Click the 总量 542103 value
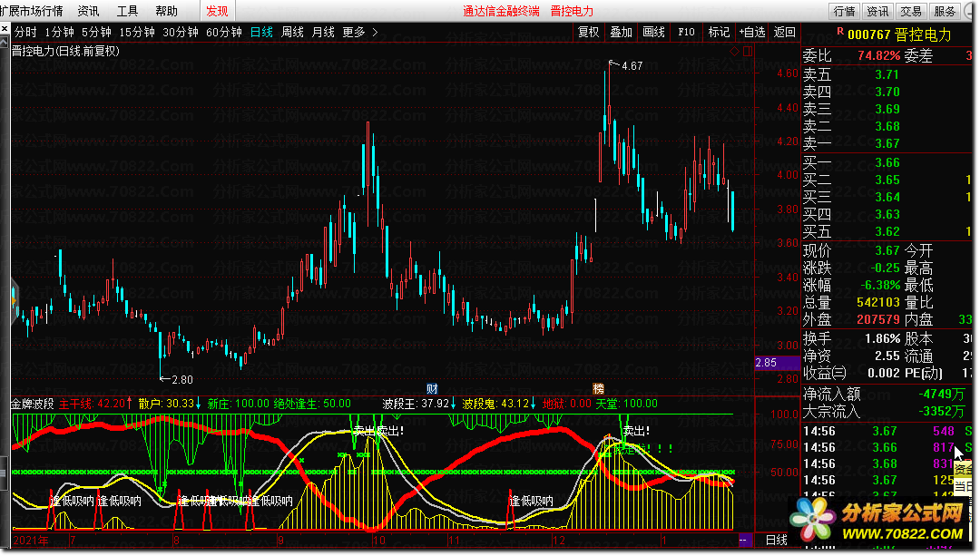 pyautogui.click(x=878, y=302)
